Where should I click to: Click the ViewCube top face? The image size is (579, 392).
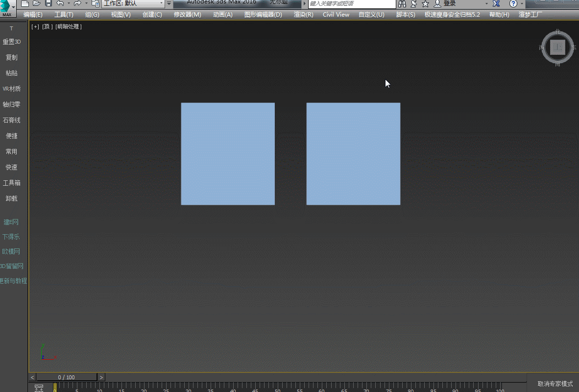(x=557, y=48)
